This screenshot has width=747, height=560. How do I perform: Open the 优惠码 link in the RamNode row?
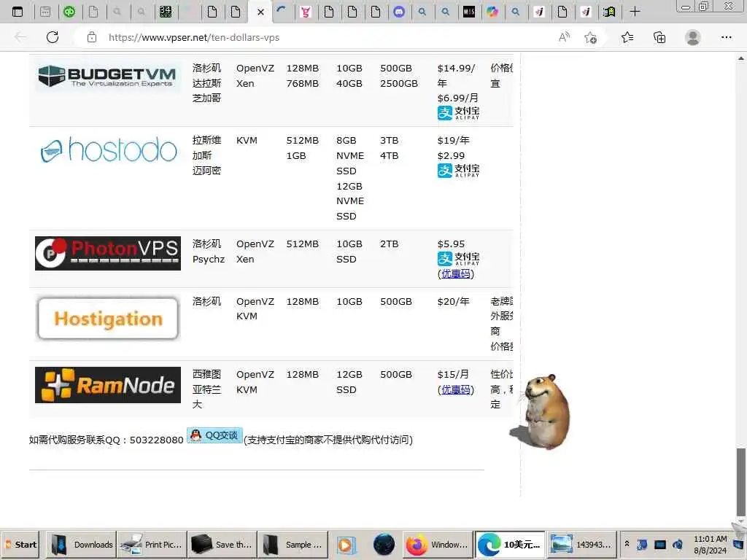pyautogui.click(x=456, y=389)
